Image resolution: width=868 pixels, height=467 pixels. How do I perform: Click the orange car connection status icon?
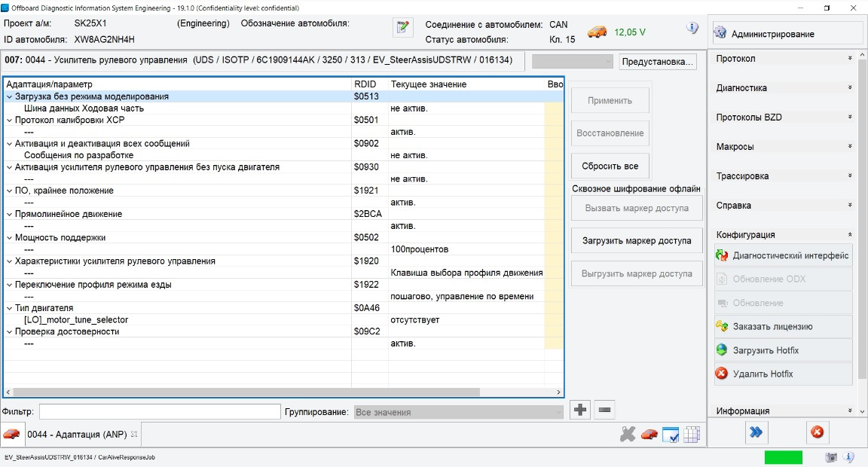point(597,32)
